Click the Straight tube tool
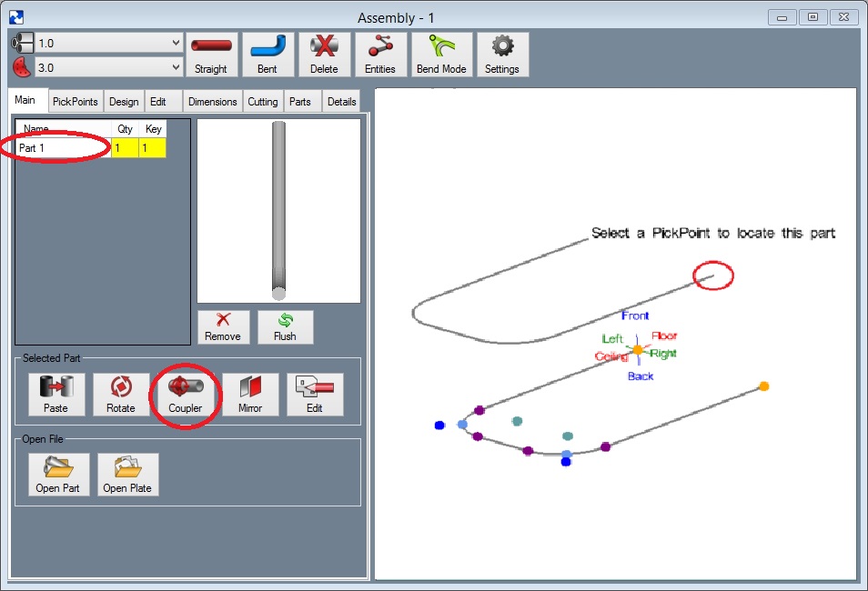This screenshot has height=591, width=868. (x=211, y=55)
